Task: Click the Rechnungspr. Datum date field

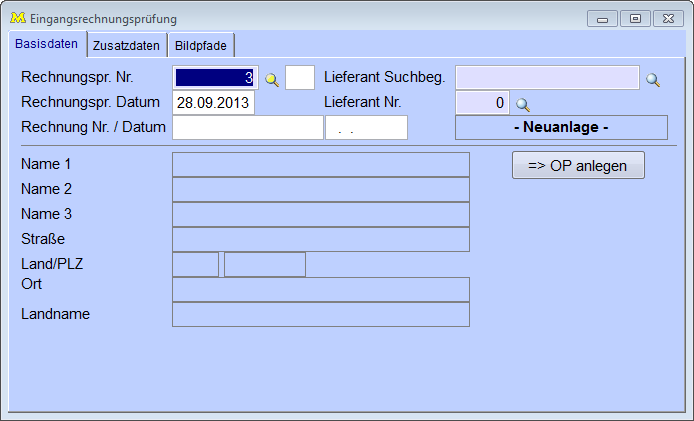Action: tap(214, 103)
